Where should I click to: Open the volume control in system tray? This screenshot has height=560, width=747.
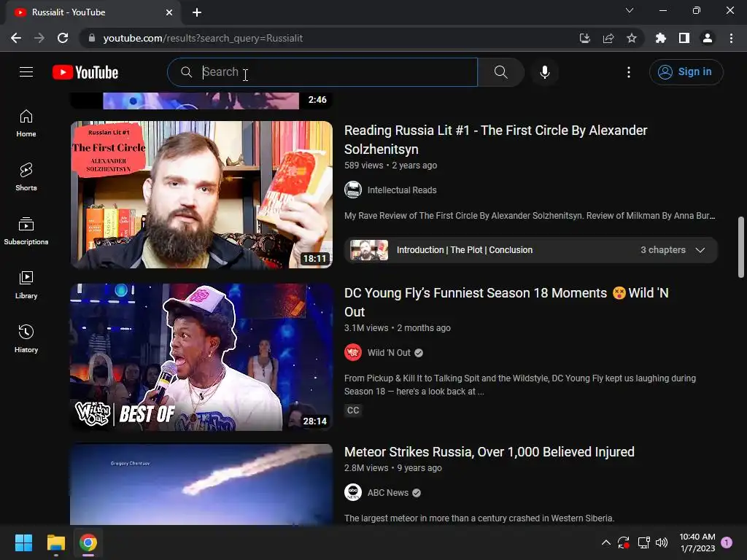662,542
